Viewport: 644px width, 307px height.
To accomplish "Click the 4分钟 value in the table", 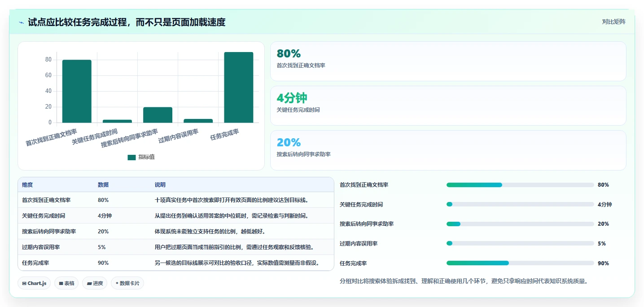I will 105,216.
